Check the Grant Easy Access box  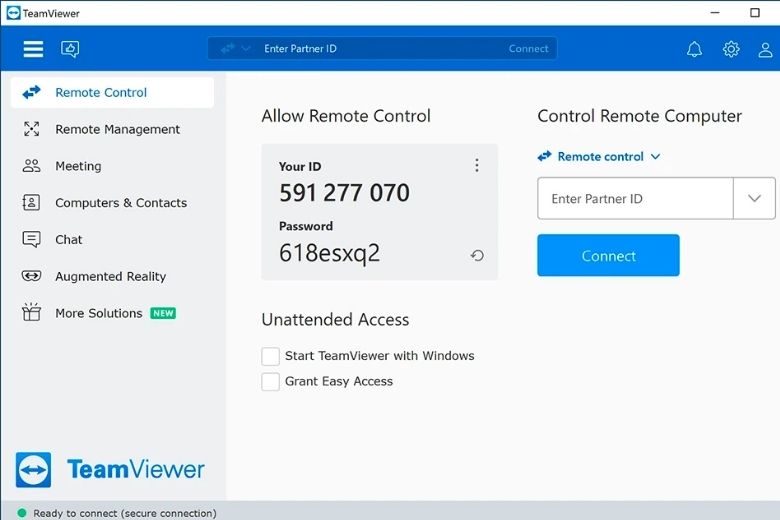pos(270,382)
